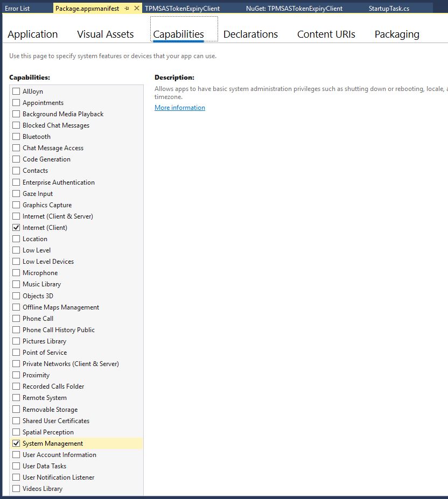Select the Videos Library checkbox
The height and width of the screenshot is (499, 448).
16,489
